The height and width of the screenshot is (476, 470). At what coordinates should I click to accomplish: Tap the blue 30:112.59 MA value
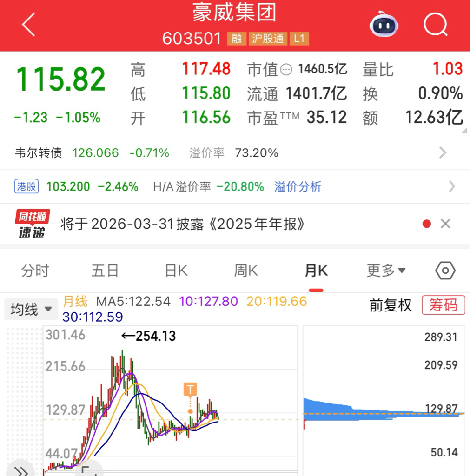93,317
